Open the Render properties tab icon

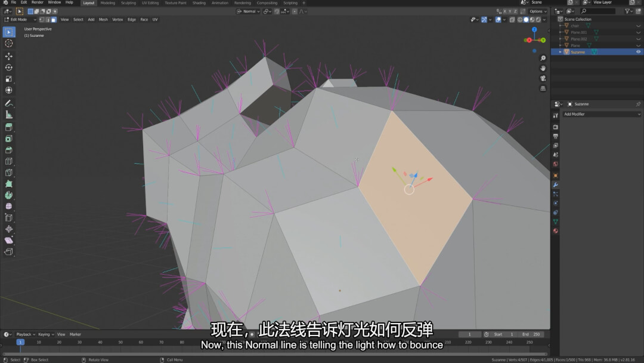click(555, 127)
